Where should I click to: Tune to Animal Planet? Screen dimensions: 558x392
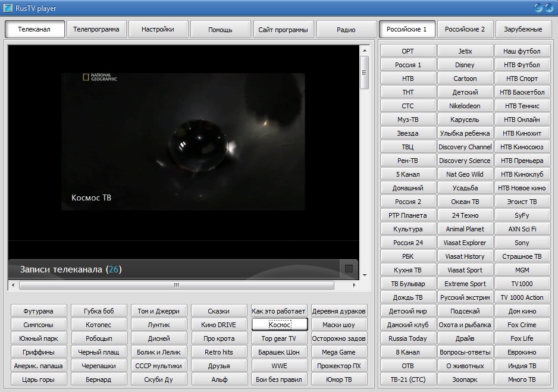coord(465,229)
